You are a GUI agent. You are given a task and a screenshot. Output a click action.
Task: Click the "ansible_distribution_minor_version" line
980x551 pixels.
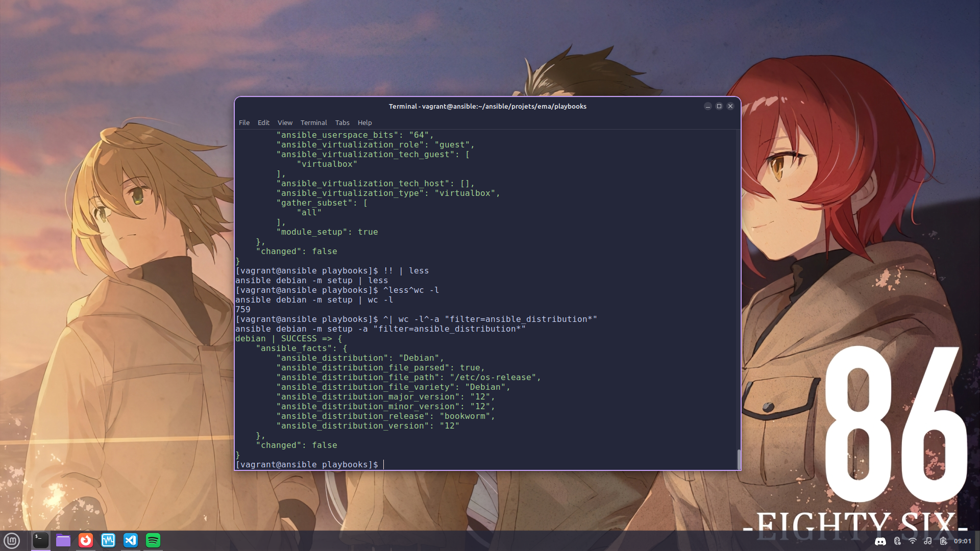[x=386, y=406]
